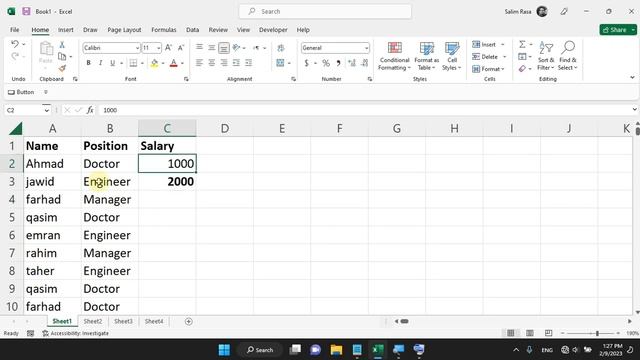Apply the yellow fill color bucket
This screenshot has height=360, width=640.
(x=154, y=63)
